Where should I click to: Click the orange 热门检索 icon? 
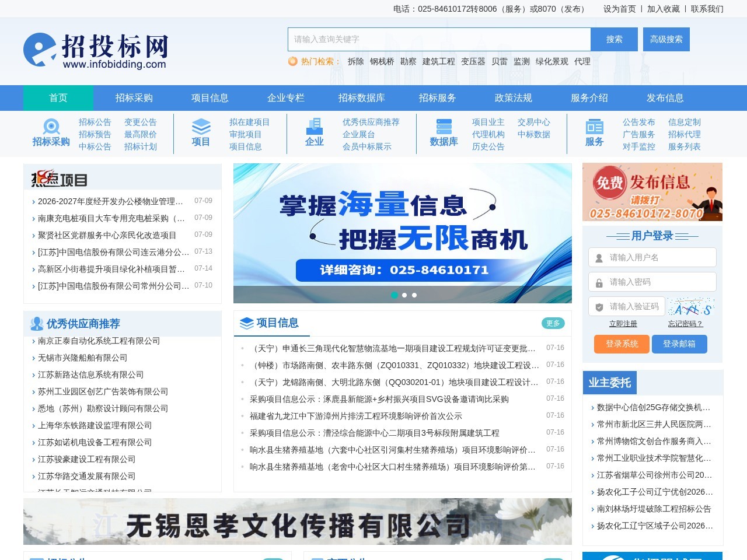(x=293, y=61)
